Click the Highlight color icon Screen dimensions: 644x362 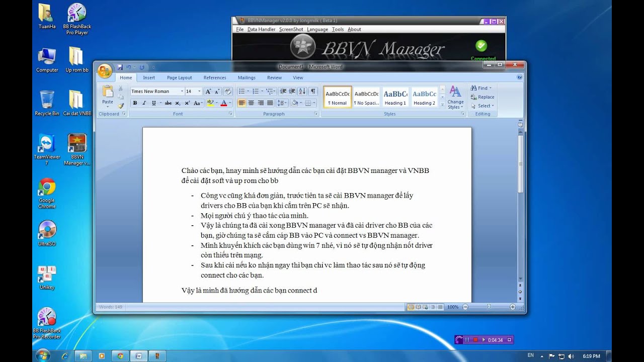point(210,103)
